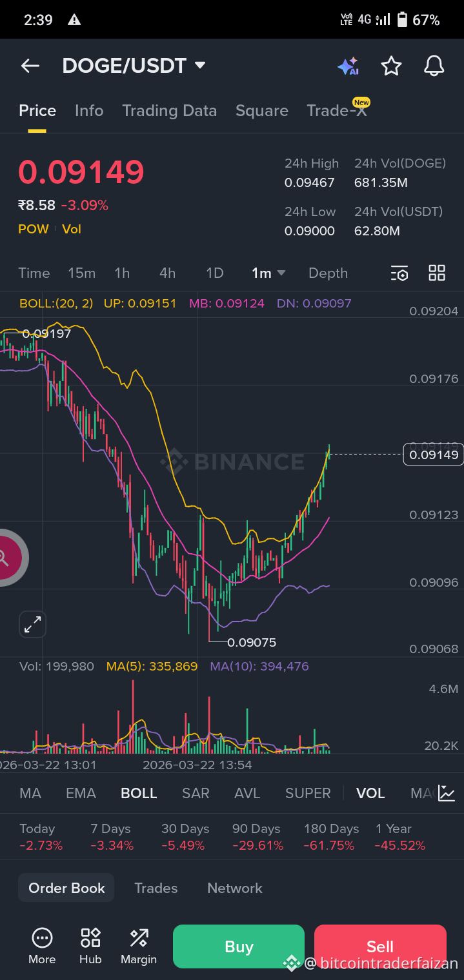Tap the 1 Year -45.52% performance
Viewport: 464px width, 980px height.
click(400, 837)
